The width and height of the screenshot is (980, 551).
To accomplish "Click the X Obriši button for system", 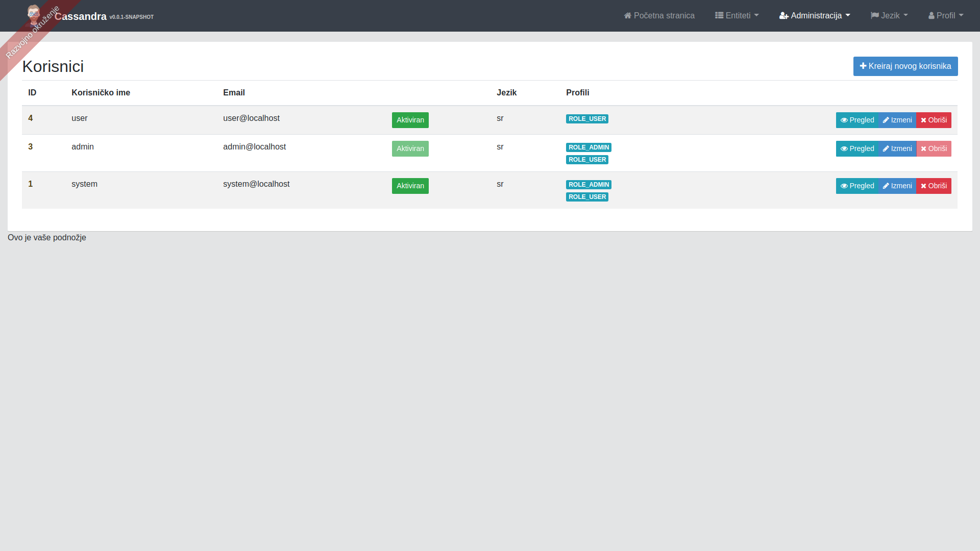I will pyautogui.click(x=934, y=186).
